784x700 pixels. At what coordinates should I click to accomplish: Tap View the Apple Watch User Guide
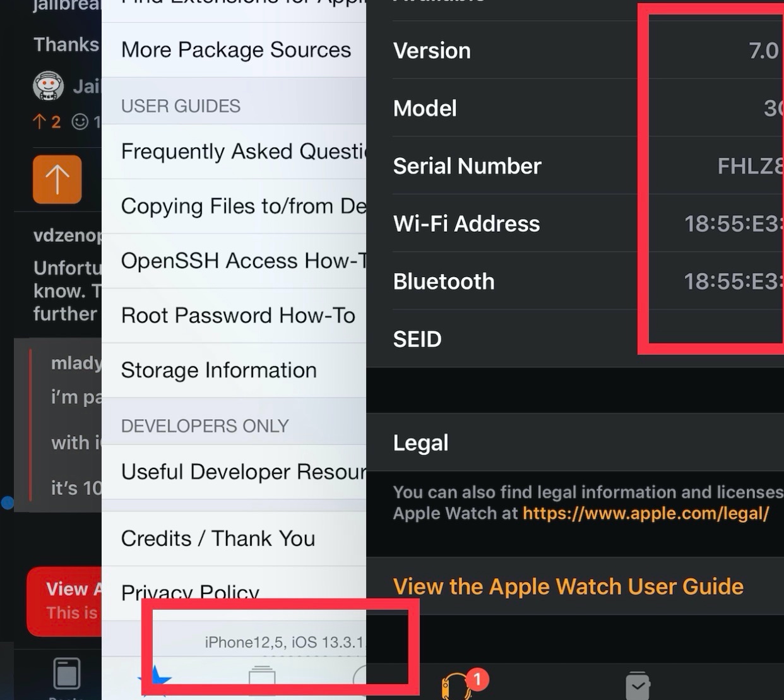[575, 586]
